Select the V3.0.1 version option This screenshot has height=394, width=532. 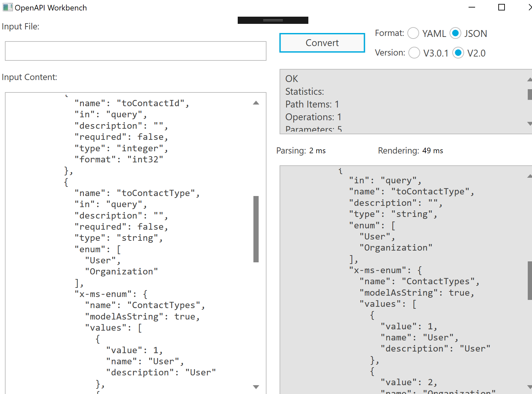[414, 53]
